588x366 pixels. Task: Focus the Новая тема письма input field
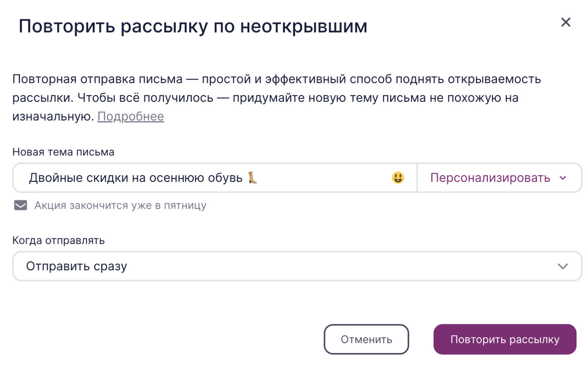[x=322, y=178]
